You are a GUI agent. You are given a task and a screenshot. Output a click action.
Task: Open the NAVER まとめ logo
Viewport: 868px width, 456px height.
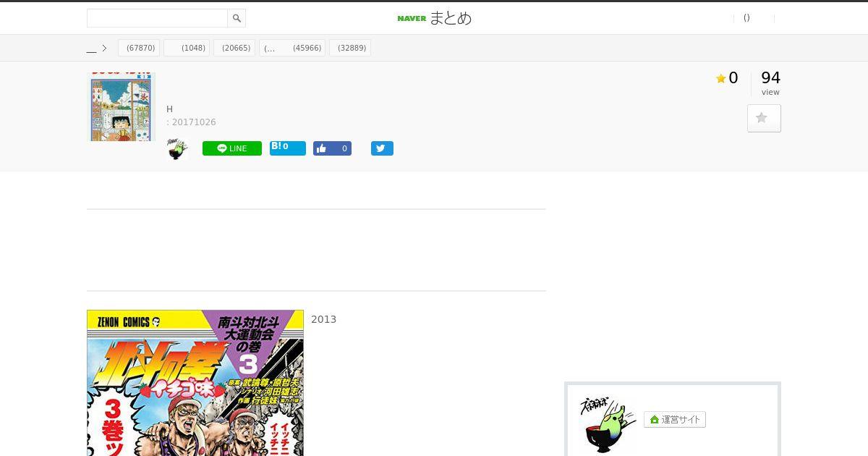[x=434, y=18]
